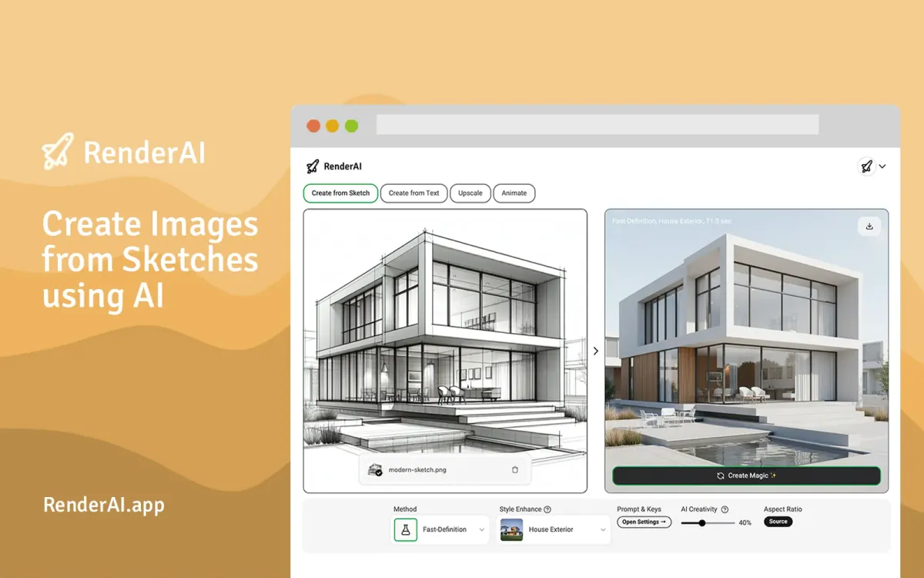This screenshot has height=578, width=924.
Task: Click the modern-sketch.png file thumbnail icon
Action: coord(375,469)
